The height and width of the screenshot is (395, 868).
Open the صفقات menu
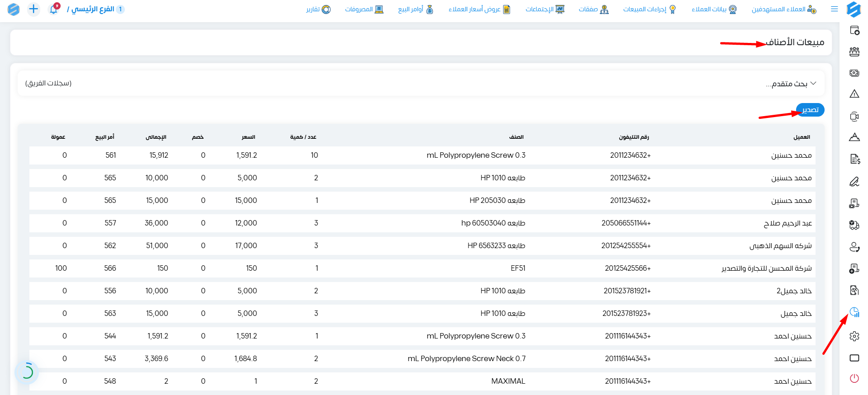pos(594,9)
